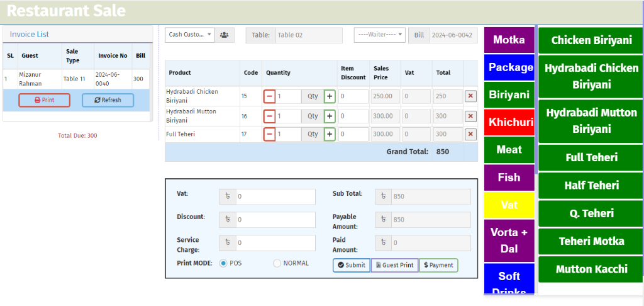Increase quantity for Hydrabadi Mutton Biriyani

330,116
